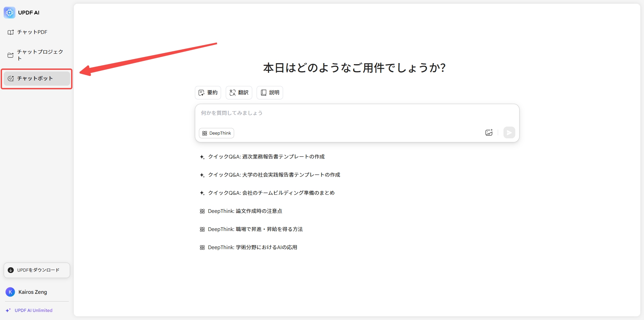Click atom icon next to 学術分野におけるAIの応用

[x=202, y=247]
